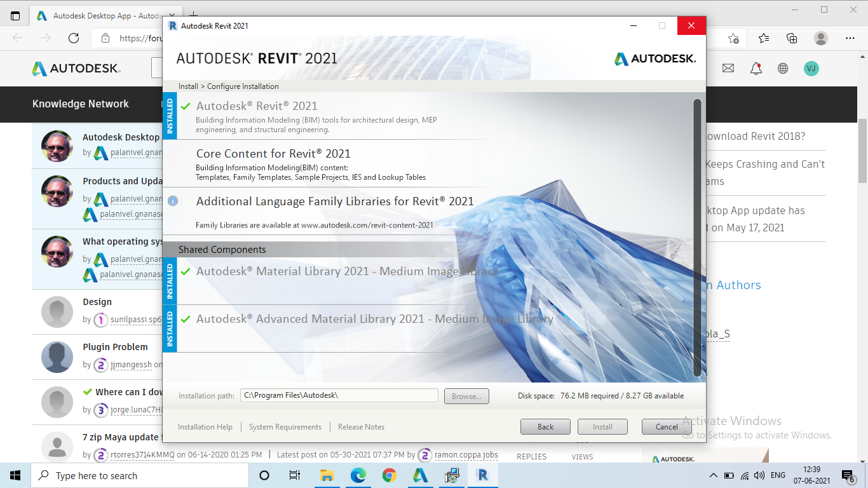
Task: Open the forum messages envelope icon
Action: pyautogui.click(x=728, y=68)
